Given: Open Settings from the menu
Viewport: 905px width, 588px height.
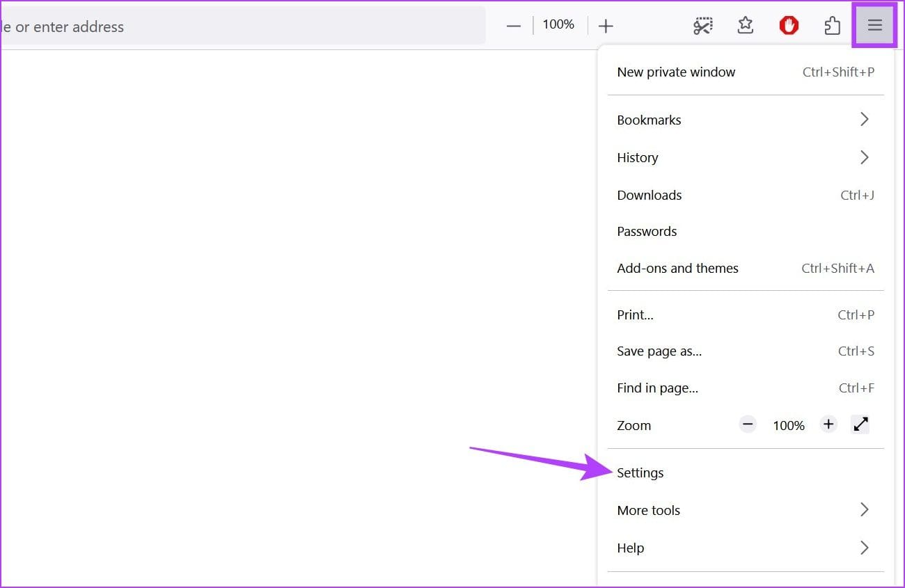Looking at the screenshot, I should tap(746, 472).
